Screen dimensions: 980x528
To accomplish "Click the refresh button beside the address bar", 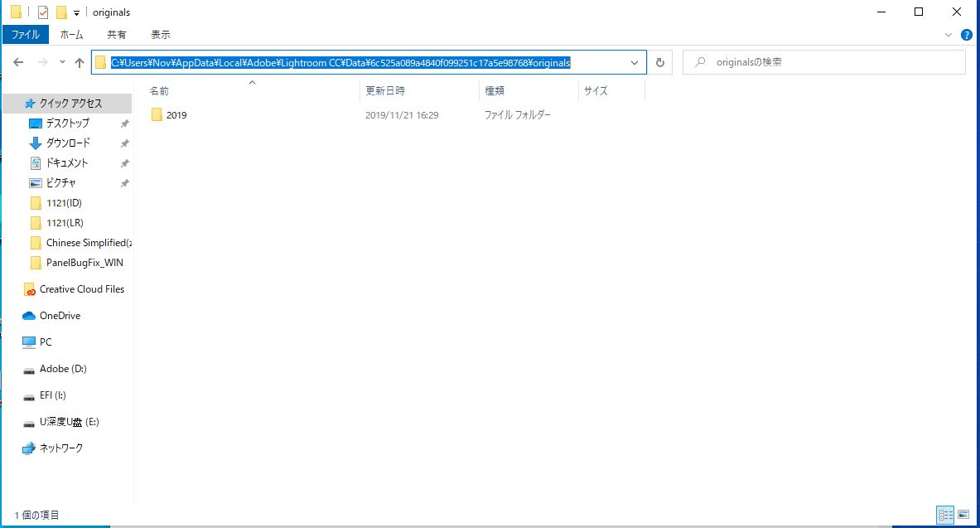I will [661, 61].
